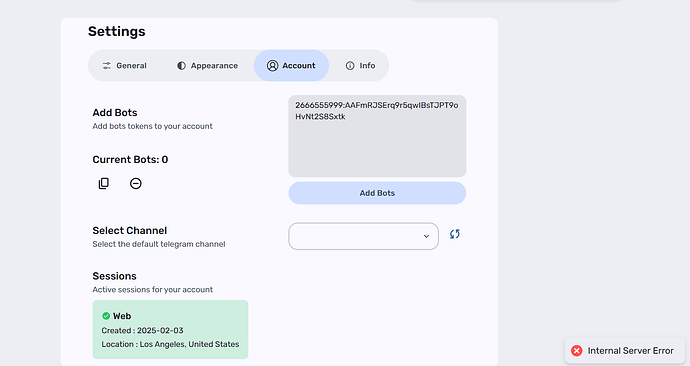Image resolution: width=690 pixels, height=366 pixels.
Task: Click the Add Bots section heading
Action: click(115, 113)
